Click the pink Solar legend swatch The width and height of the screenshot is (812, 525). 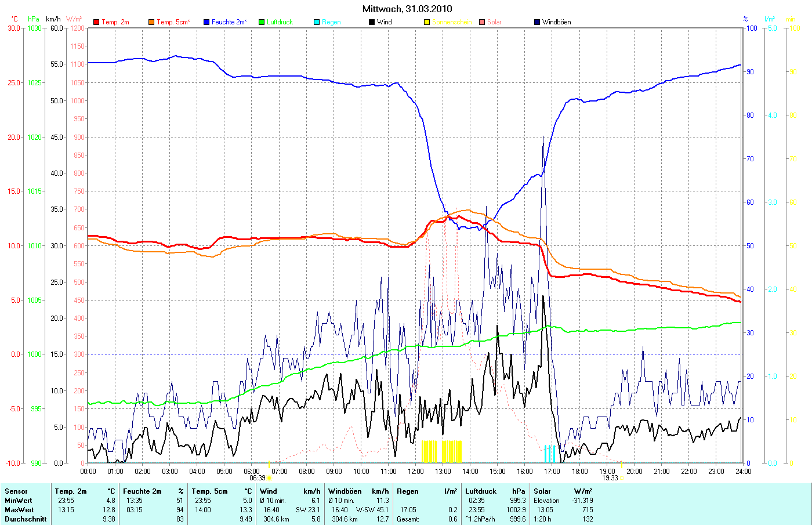[x=482, y=22]
